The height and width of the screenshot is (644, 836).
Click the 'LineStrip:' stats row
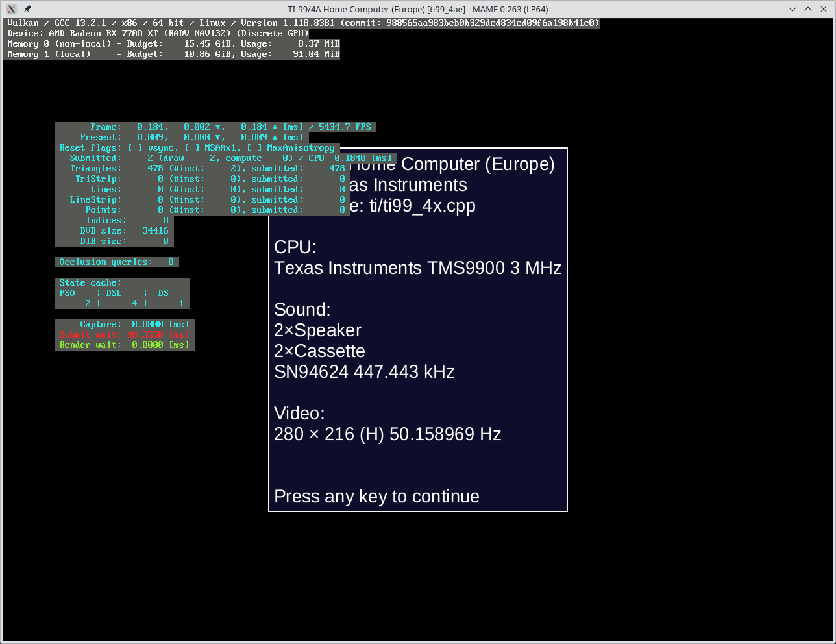(203, 200)
